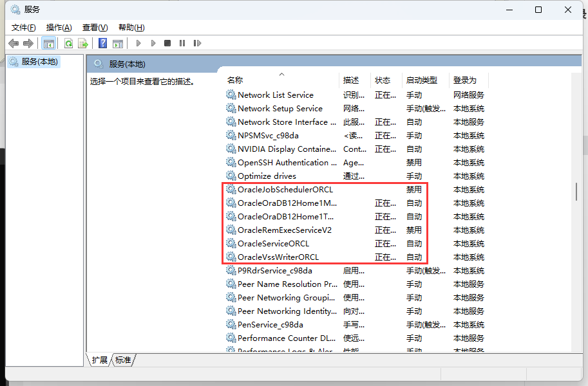
Task: Sort by the 登录为 column header
Action: (x=469, y=80)
